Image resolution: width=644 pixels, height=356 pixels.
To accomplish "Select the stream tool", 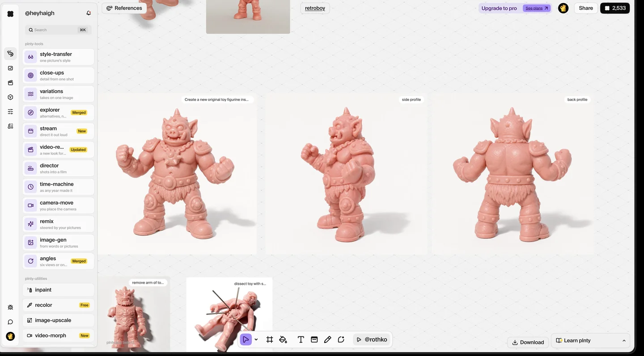I will pos(59,131).
